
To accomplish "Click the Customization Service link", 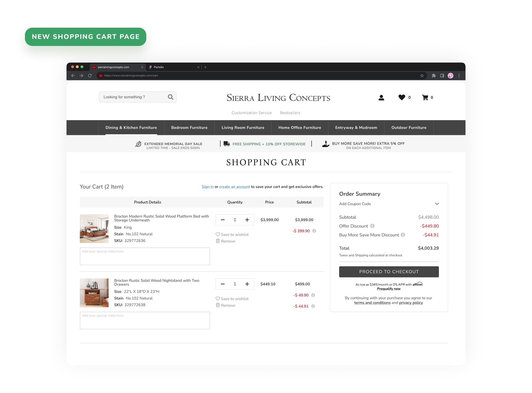I will point(252,113).
